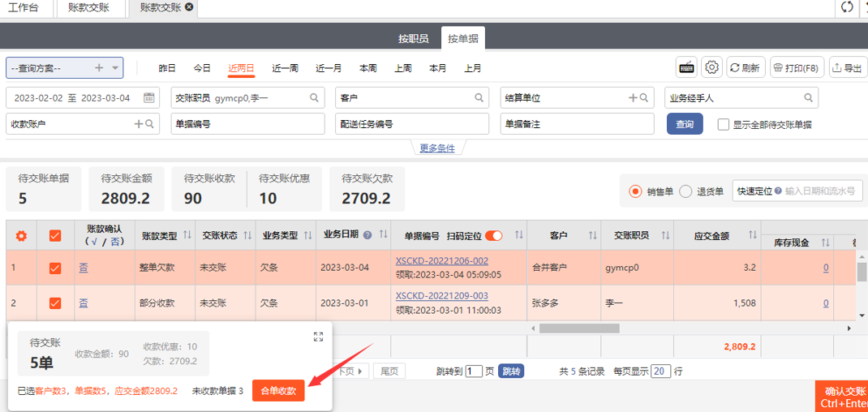The height and width of the screenshot is (412, 868).
Task: Click the help icon beside 业务日期
Action: (x=367, y=235)
